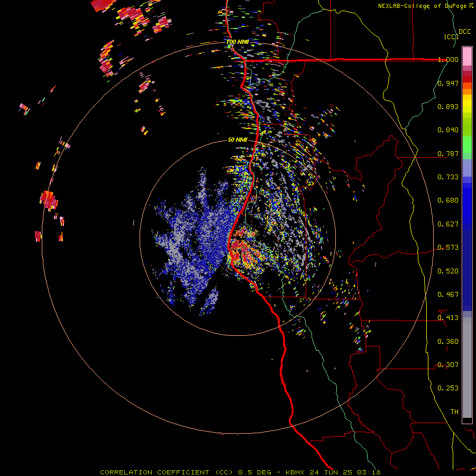
Task: Click the 50 NMI range ring label
Action: [x=237, y=140]
